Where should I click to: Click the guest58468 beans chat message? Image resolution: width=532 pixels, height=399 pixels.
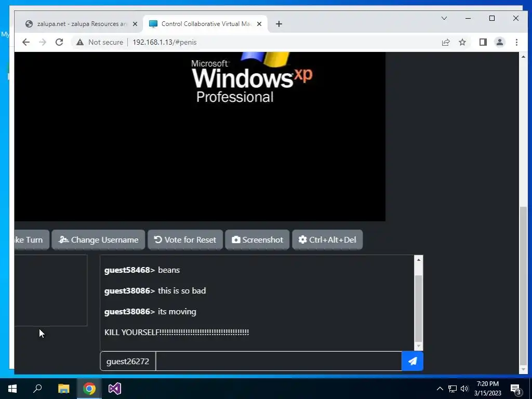coord(142,270)
